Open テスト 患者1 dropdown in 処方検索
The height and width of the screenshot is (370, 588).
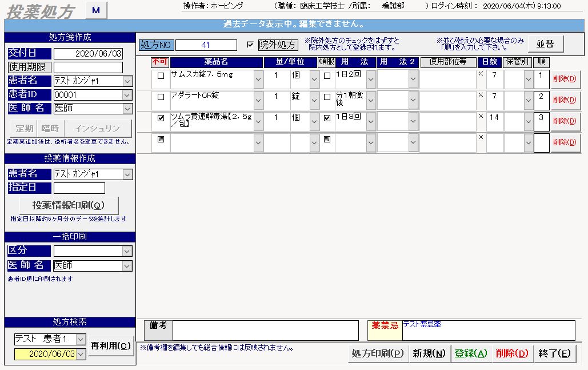click(81, 340)
